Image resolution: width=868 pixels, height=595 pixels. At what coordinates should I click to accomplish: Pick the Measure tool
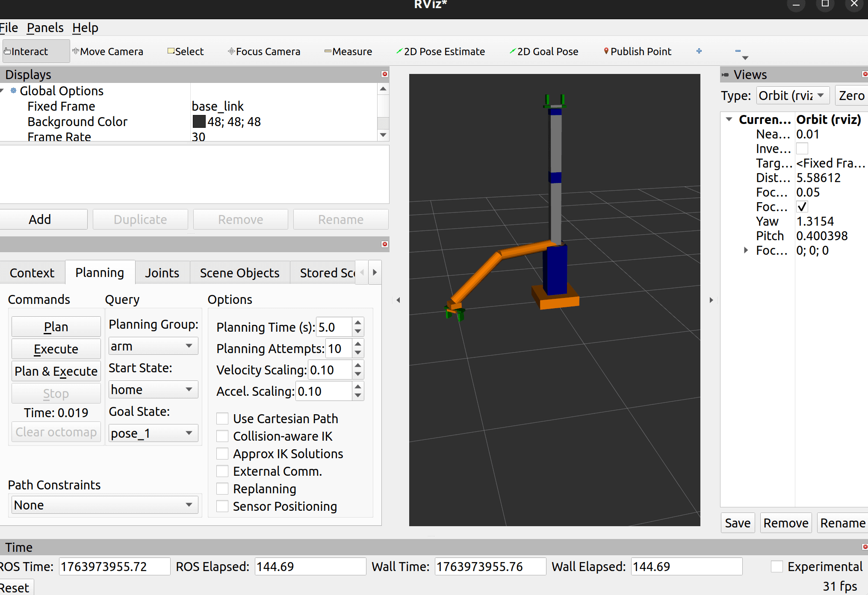[348, 51]
